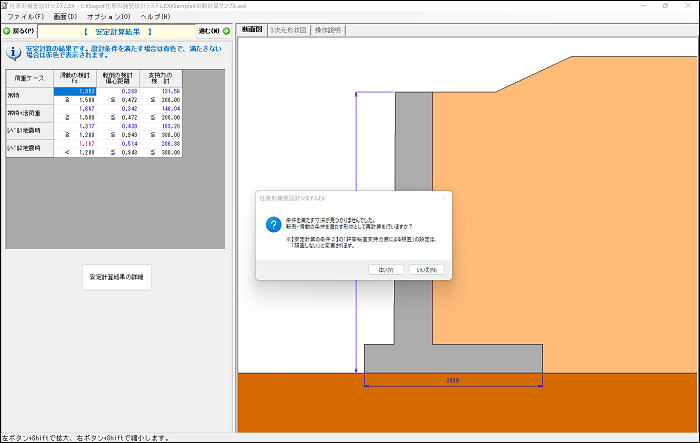Open the 画面(D) menu
700x443 pixels.
(x=65, y=17)
